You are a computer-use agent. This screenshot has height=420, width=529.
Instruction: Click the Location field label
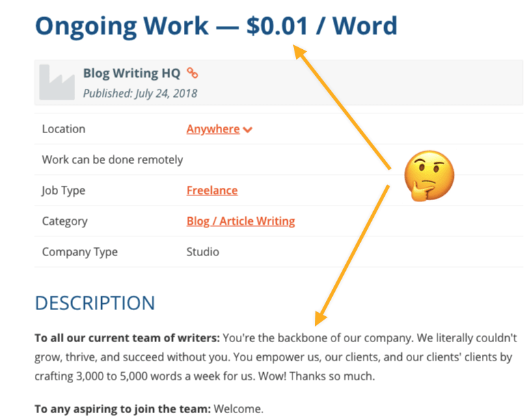[x=64, y=129]
